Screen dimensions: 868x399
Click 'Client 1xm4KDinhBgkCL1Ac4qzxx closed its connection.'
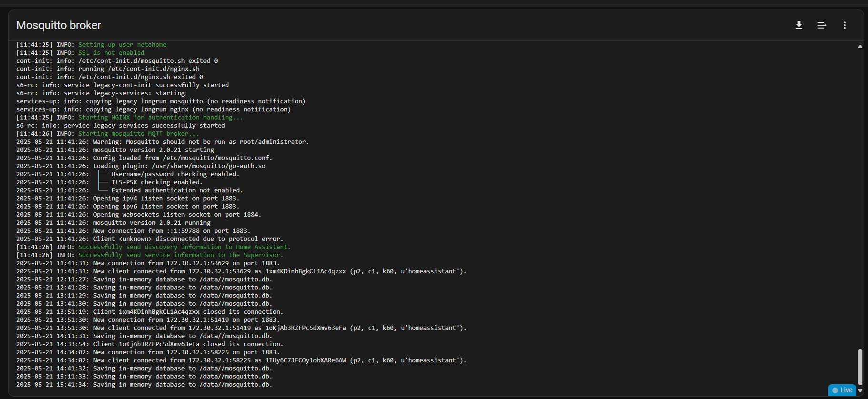pos(150,312)
